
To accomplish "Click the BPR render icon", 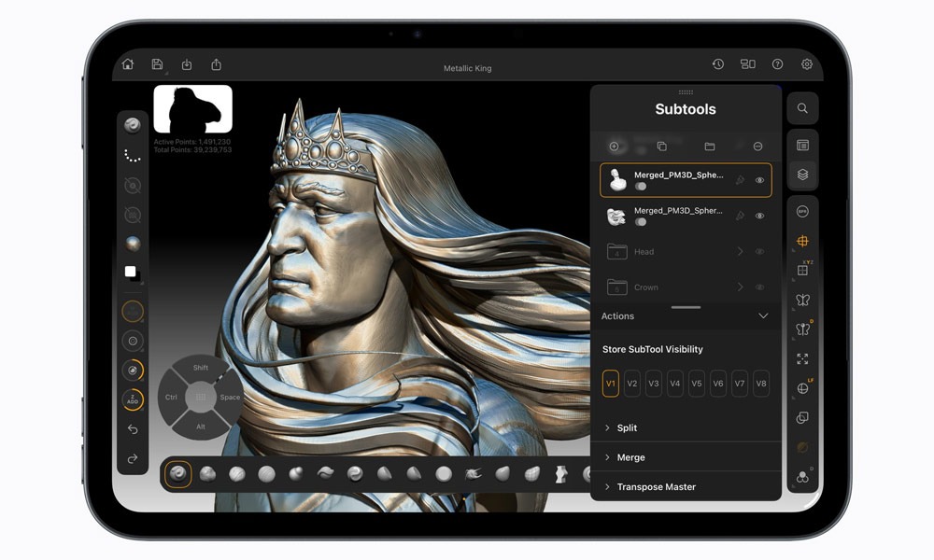I will pos(802,211).
